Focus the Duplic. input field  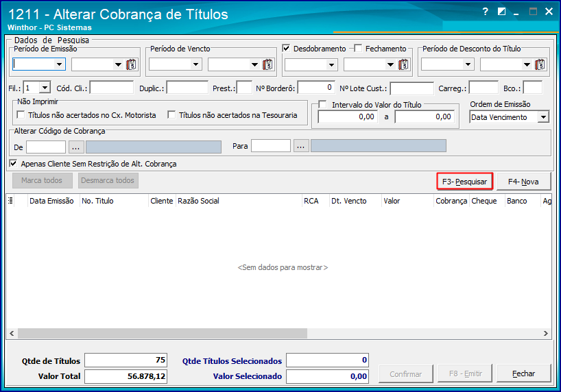(x=187, y=88)
